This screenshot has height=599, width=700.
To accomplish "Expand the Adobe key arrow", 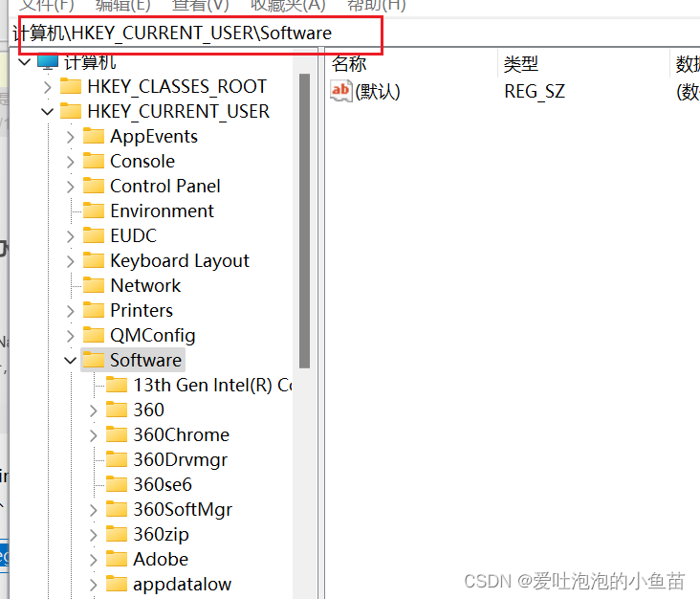I will tap(94, 560).
